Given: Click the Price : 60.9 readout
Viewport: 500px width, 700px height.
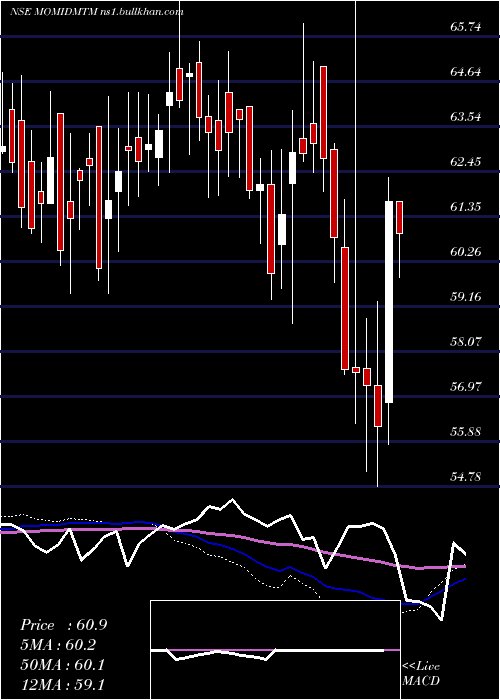Looking at the screenshot, I should point(63,625).
